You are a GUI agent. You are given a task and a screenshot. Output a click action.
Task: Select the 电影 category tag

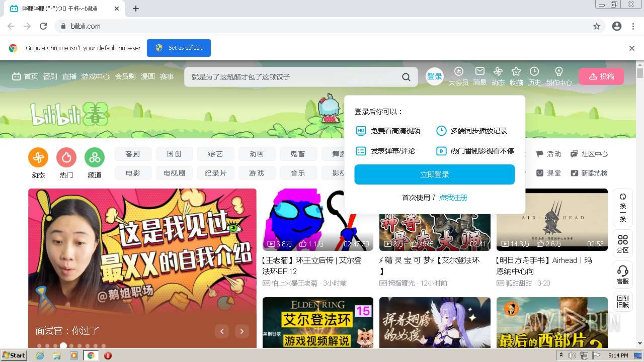[133, 173]
